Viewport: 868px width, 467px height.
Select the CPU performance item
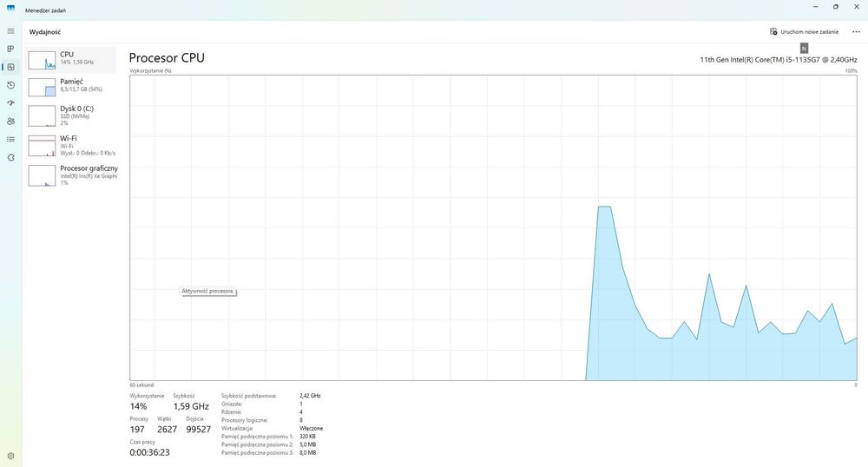coord(71,60)
